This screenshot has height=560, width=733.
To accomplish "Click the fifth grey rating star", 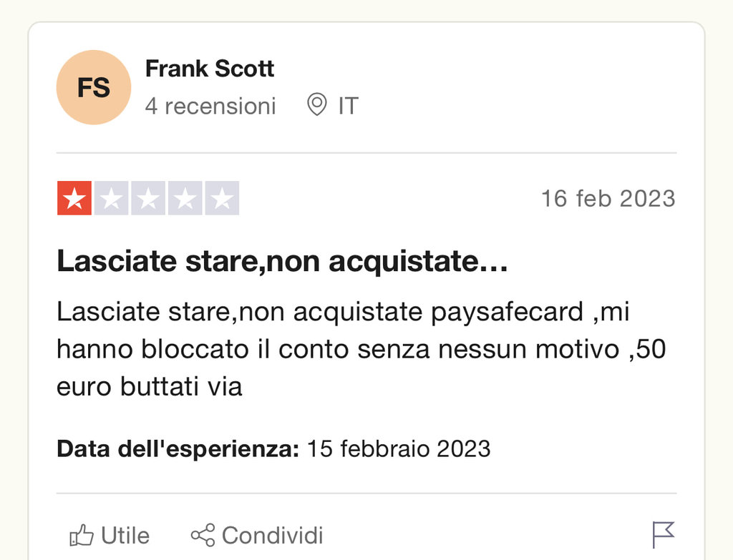I will [222, 198].
